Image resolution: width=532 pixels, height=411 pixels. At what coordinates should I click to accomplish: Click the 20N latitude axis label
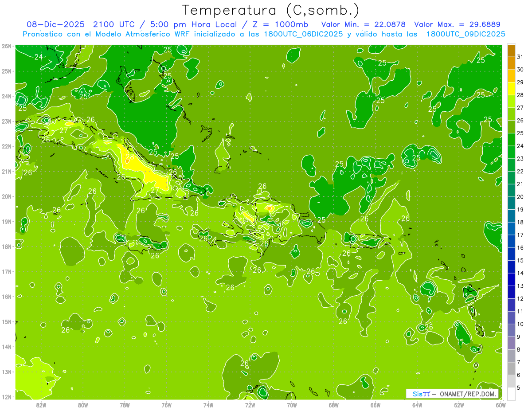tap(6, 196)
